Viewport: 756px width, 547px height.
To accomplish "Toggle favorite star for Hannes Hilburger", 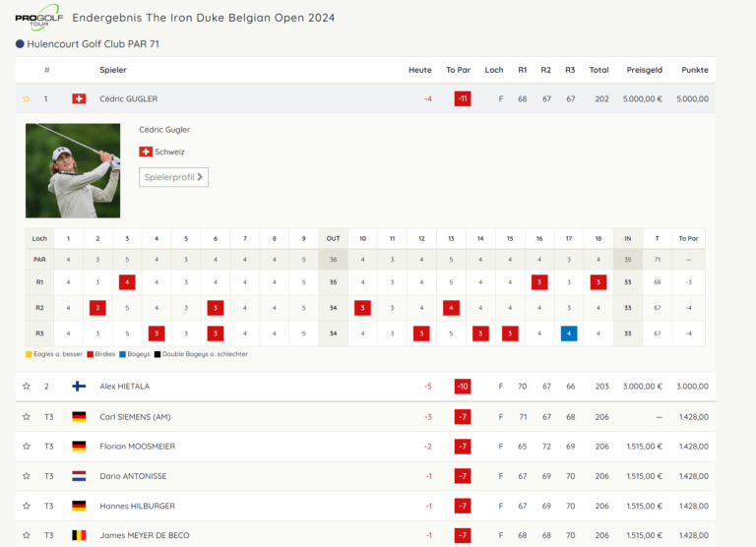I will pos(27,506).
